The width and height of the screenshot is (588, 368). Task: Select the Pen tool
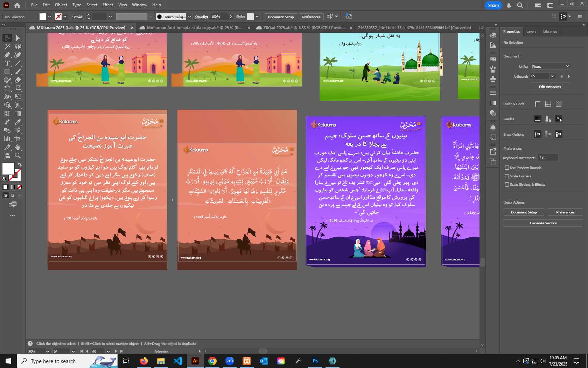click(7, 55)
